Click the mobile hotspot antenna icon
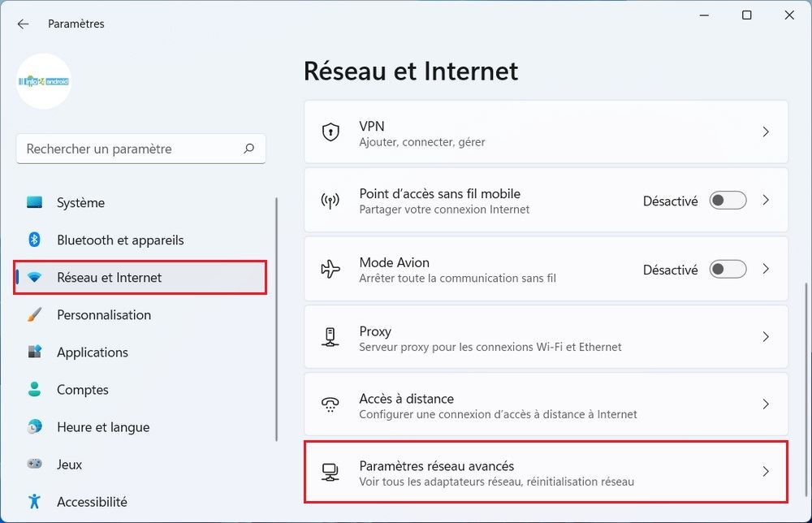Viewport: 812px width, 523px height. [330, 201]
